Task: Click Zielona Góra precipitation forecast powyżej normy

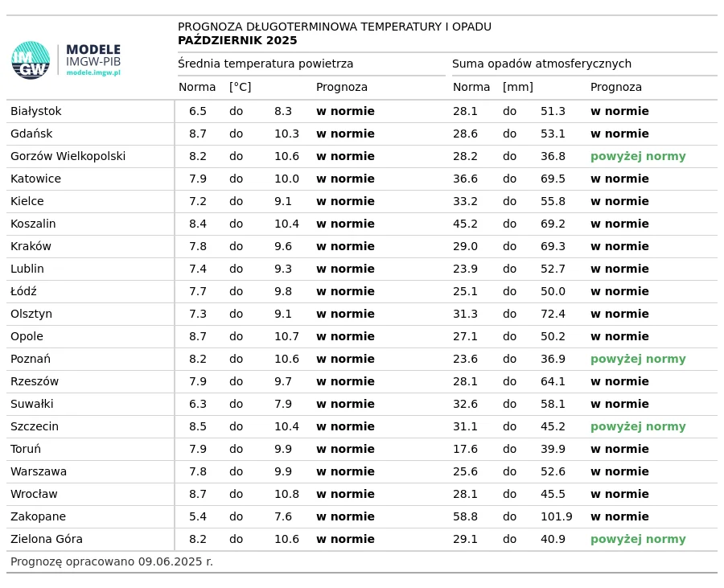Action: point(638,539)
